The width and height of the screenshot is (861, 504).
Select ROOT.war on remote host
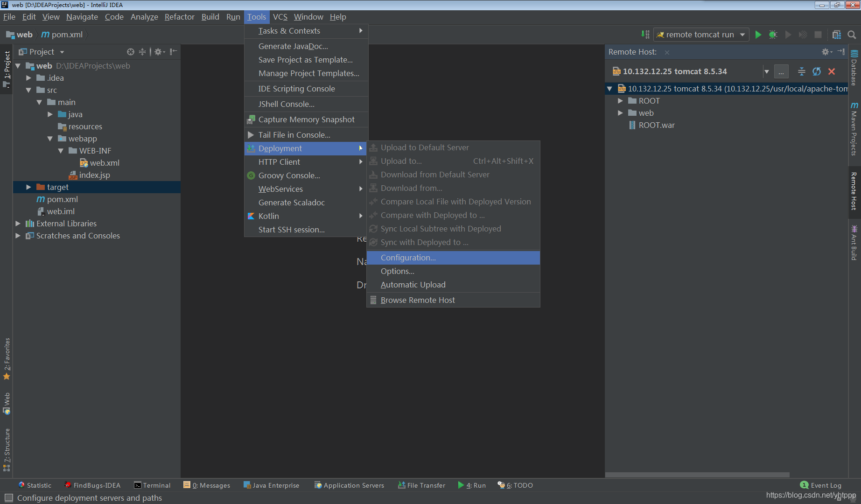pyautogui.click(x=656, y=125)
